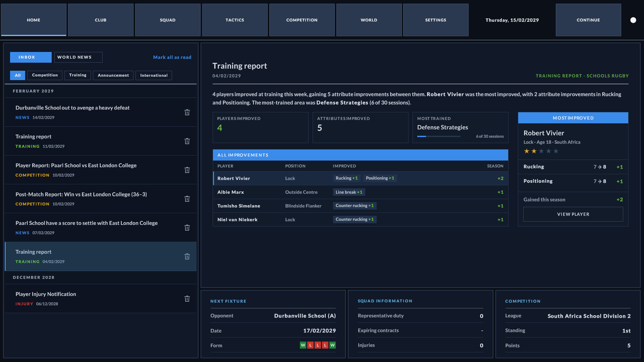The image size is (644, 362).
Task: Switch to World News tab
Action: (x=78, y=57)
